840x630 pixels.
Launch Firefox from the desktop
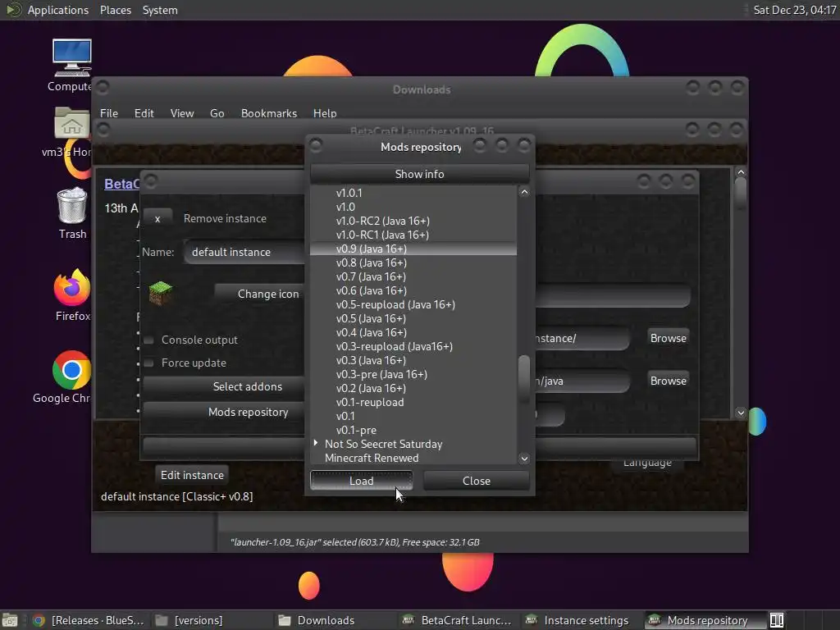[72, 288]
